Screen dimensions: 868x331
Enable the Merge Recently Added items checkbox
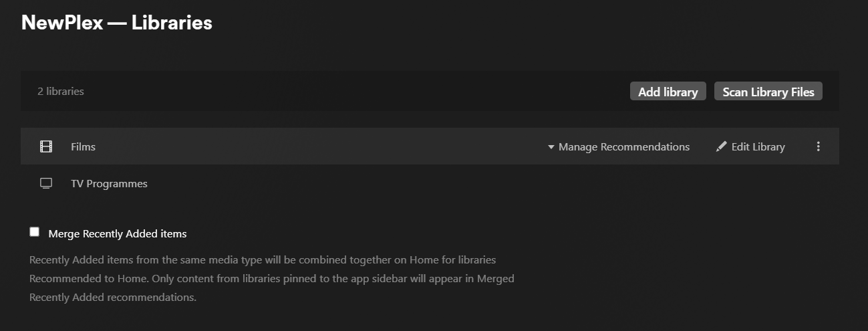pyautogui.click(x=35, y=232)
